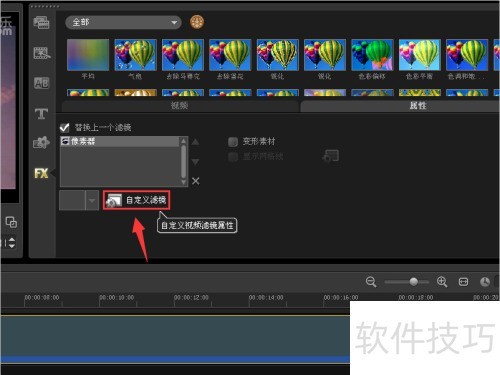The height and width of the screenshot is (375, 500).
Task: Click timeline ruler at 00:00:12:00
Action: coord(191,297)
